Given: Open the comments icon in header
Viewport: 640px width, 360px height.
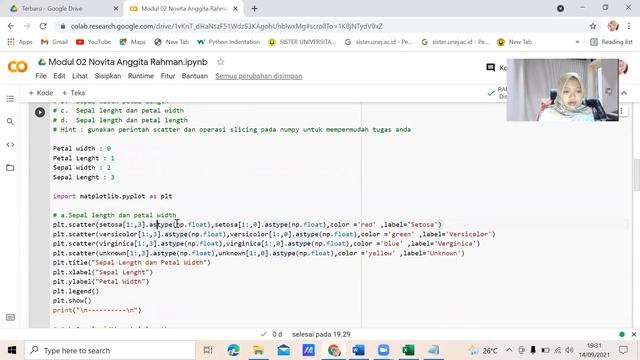Looking at the screenshot, I should click(491, 67).
